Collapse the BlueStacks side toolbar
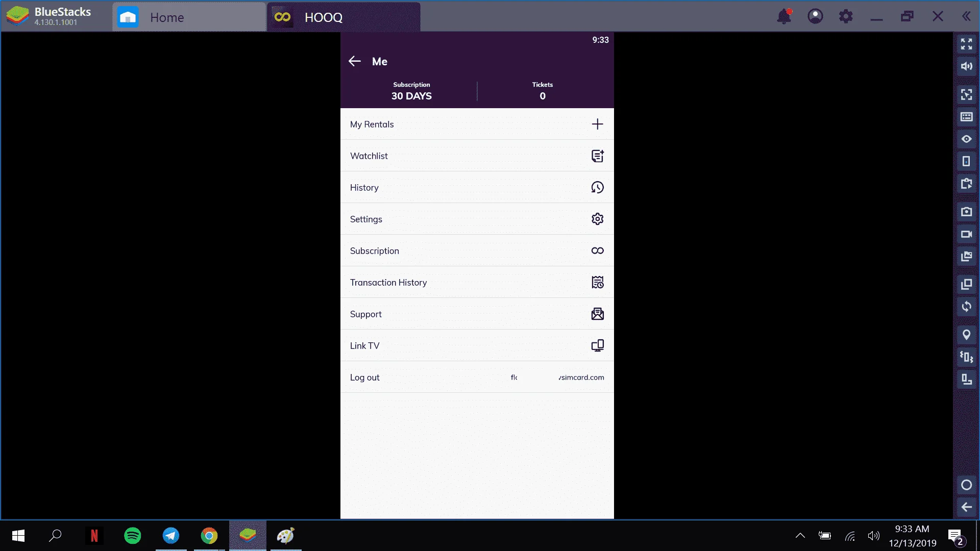Screen dimensions: 980x551 coord(966,16)
